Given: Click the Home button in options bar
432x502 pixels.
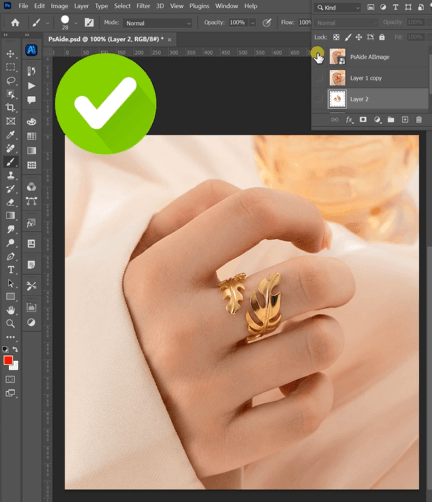Looking at the screenshot, I should click(x=15, y=23).
